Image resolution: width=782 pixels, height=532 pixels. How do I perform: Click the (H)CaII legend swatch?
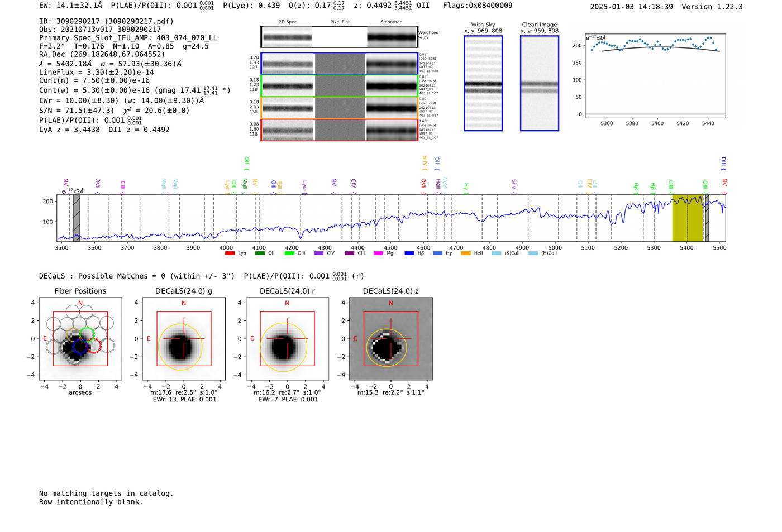[533, 253]
